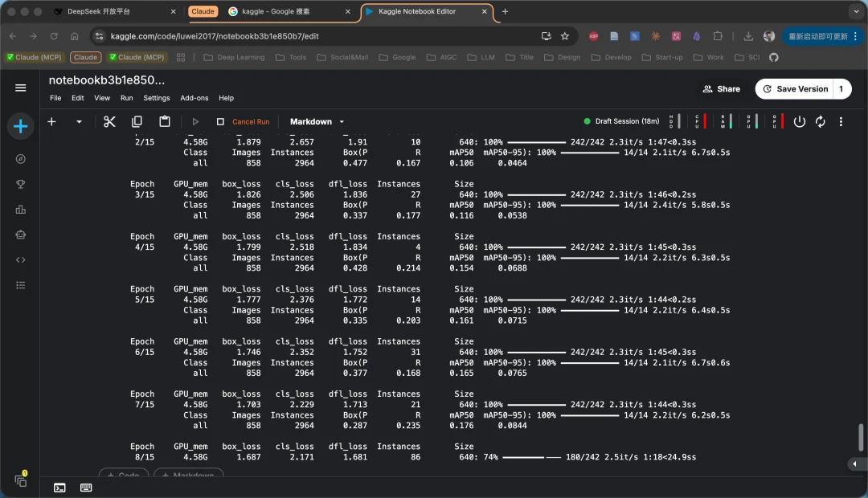Click the RAM usage meter
Screen dimensions: 868x498
[727, 122]
